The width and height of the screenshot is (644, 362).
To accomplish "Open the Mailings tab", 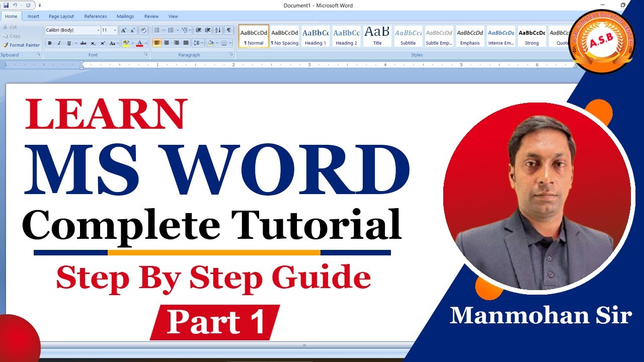I will coord(125,16).
